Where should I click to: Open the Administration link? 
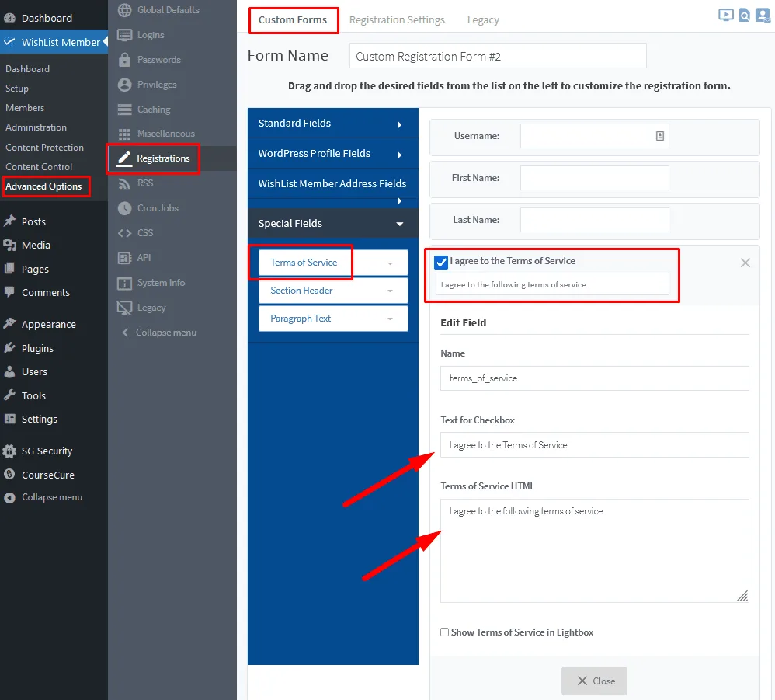[36, 127]
